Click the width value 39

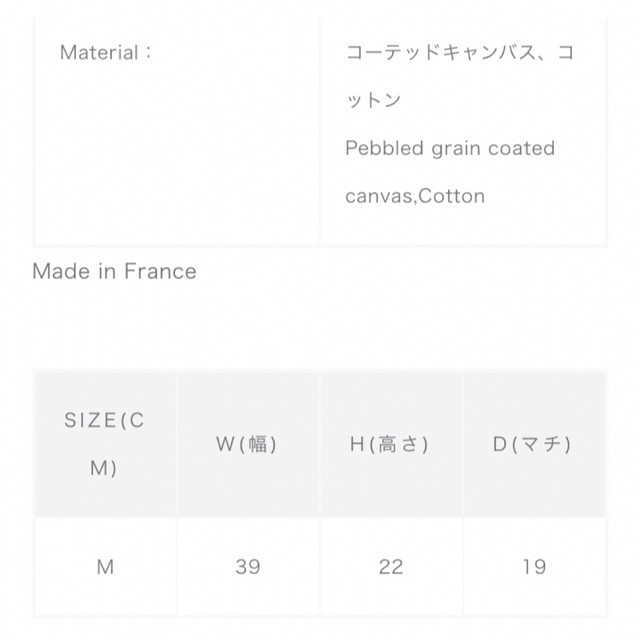(x=248, y=567)
